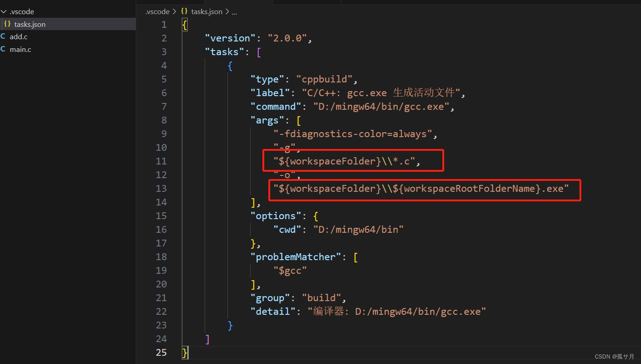Click the command path "D:/mingw64/bin/gcc.exe" on line 7
Image resolution: width=641 pixels, height=364 pixels.
pos(381,107)
